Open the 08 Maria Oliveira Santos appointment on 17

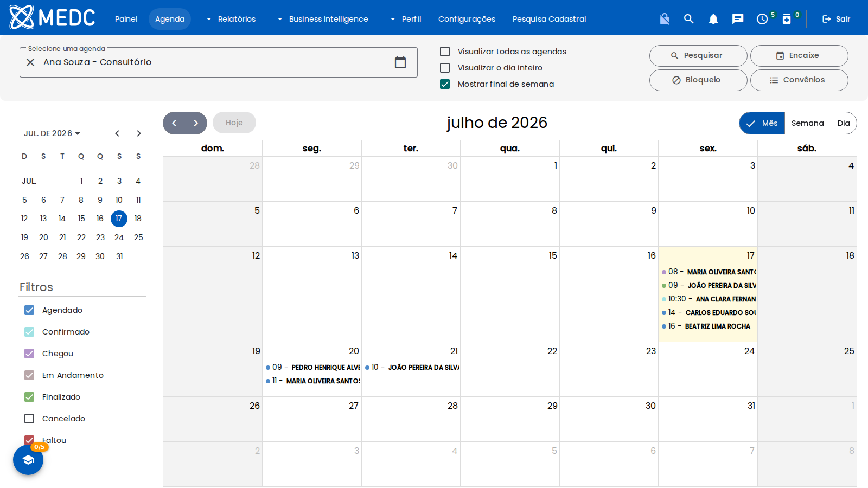708,272
